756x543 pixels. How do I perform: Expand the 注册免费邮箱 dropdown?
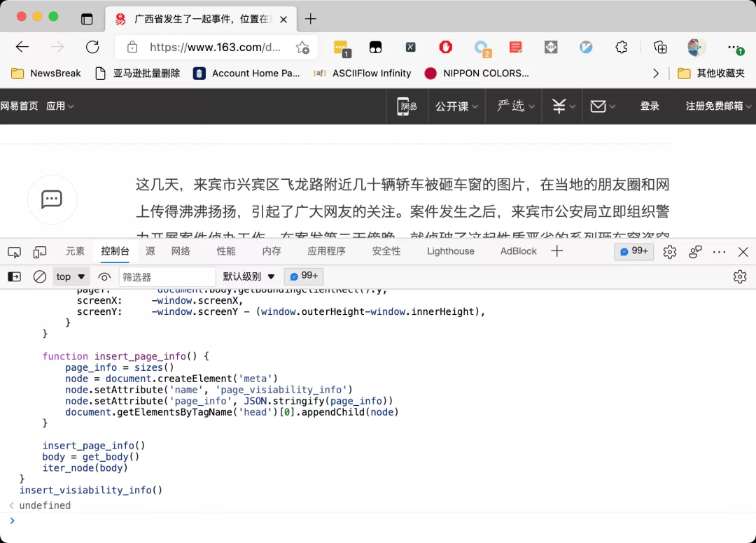718,106
